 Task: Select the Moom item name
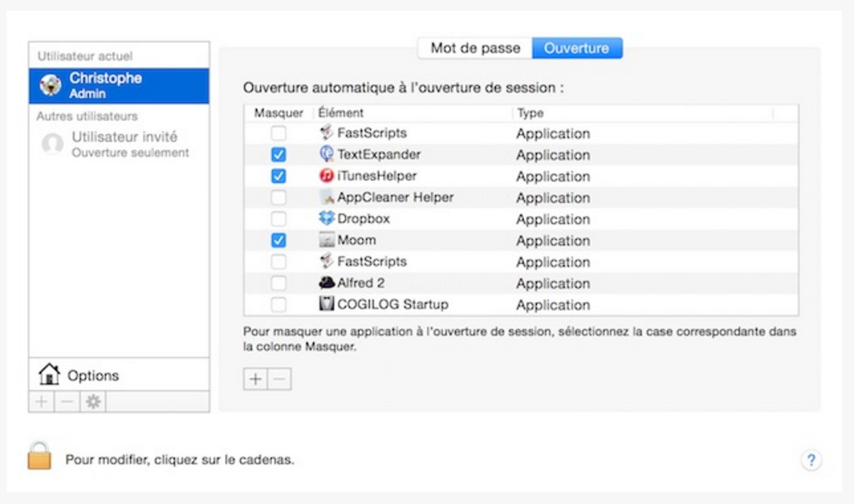click(357, 240)
